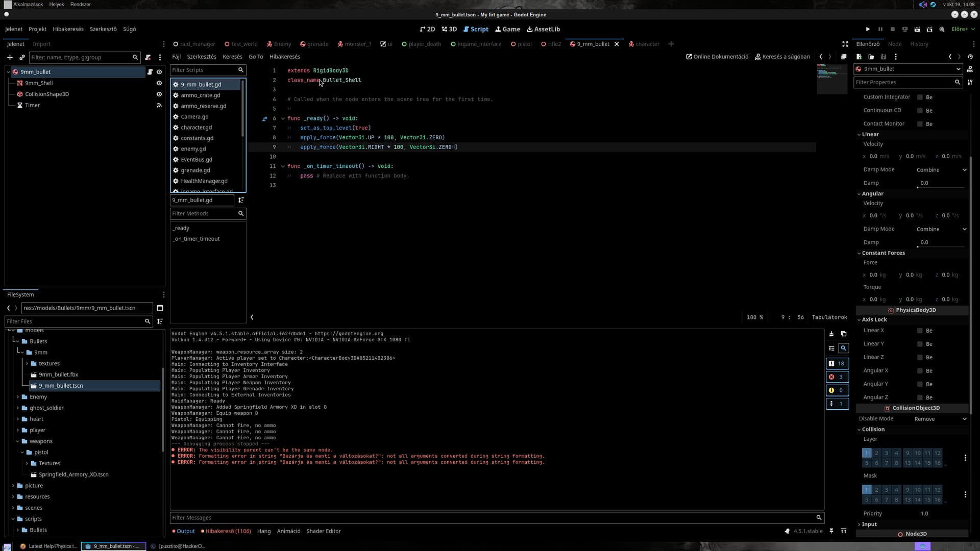This screenshot has height=551, width=980.
Task: Collapse scripts panel with left arrow
Action: click(252, 317)
